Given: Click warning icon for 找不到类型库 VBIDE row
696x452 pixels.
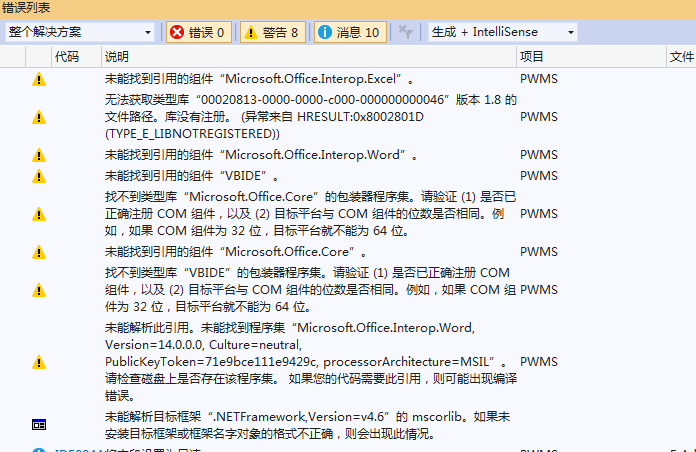Looking at the screenshot, I should 39,290.
